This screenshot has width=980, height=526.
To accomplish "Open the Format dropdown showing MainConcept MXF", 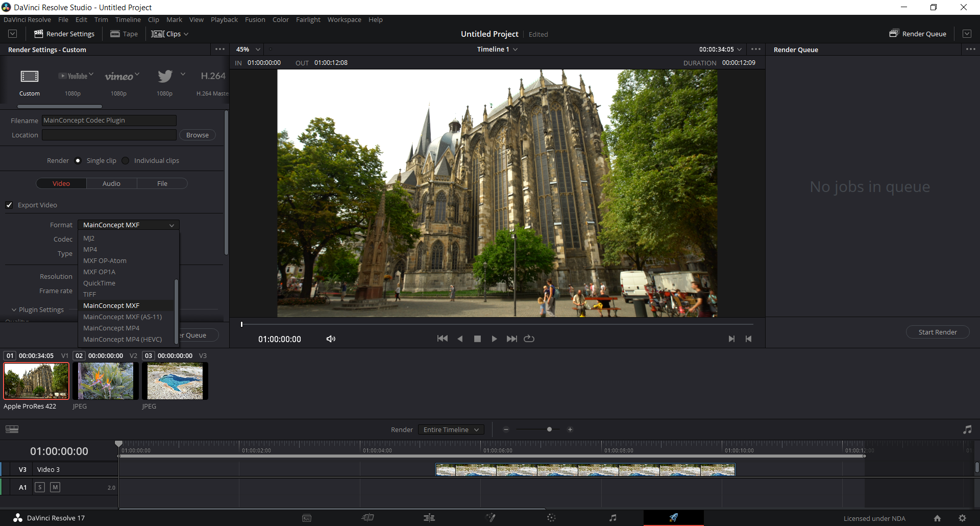I will [128, 225].
